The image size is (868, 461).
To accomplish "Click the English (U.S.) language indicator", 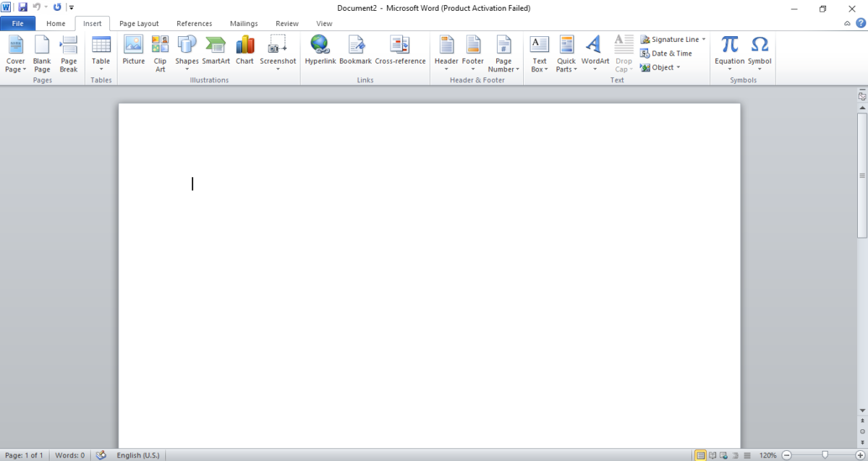I will click(x=138, y=455).
